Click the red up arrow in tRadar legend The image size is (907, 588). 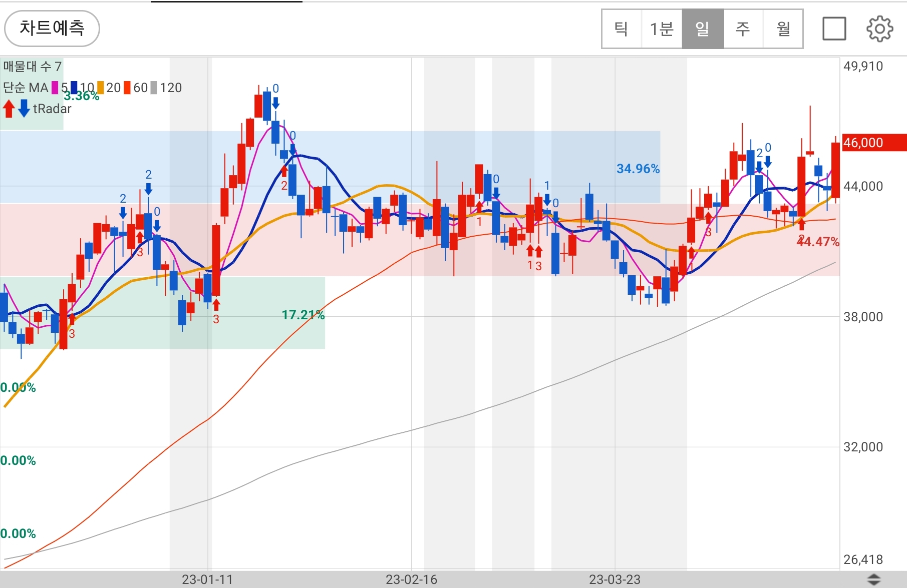pos(9,109)
